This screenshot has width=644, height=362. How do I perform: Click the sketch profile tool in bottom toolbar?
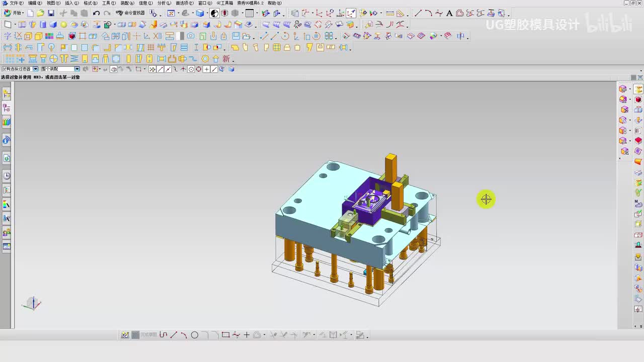click(x=163, y=335)
